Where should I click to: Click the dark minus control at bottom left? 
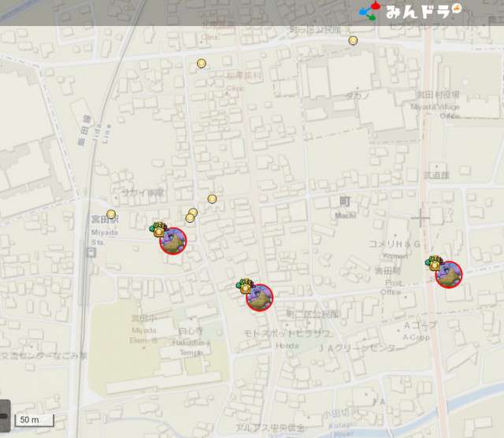point(4,417)
